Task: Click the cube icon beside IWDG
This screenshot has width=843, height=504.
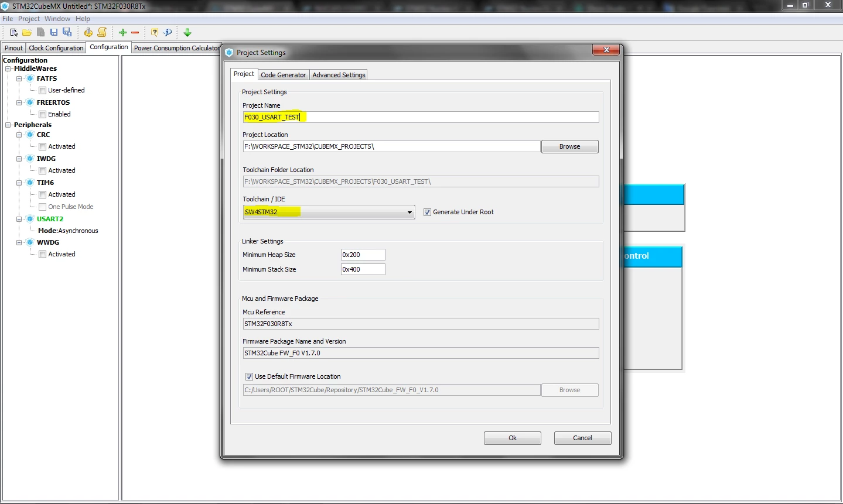Action: click(30, 159)
